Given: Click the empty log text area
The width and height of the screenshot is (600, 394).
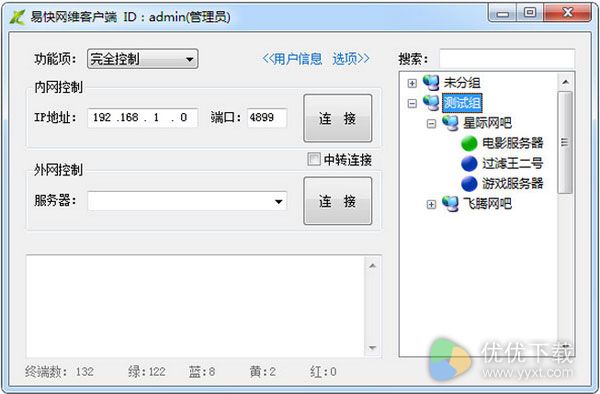Looking at the screenshot, I should (195, 306).
